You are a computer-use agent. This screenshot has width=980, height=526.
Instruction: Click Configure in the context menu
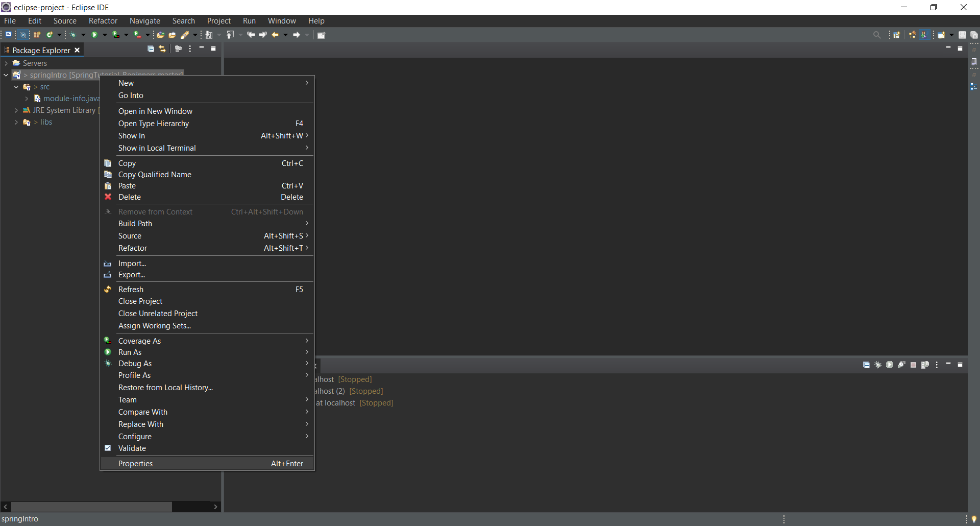pos(207,437)
